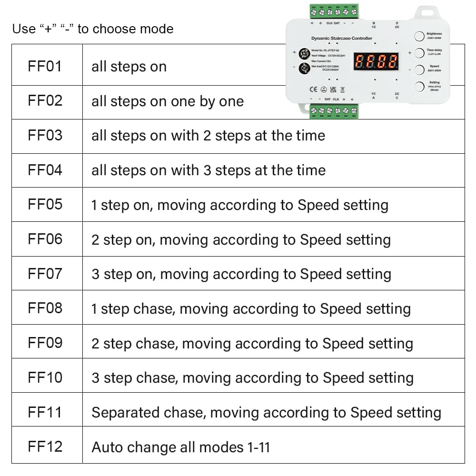The image size is (476, 476).
Task: Click the 'Use + - to choose mode' heading
Action: point(93,29)
